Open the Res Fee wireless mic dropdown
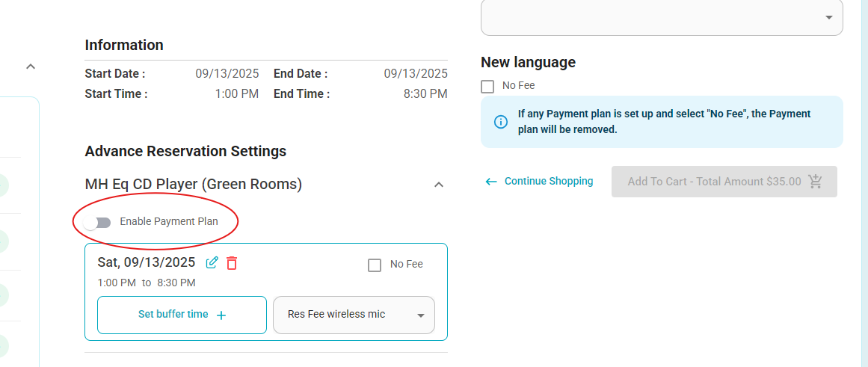Image resolution: width=868 pixels, height=367 pixels. tap(354, 315)
